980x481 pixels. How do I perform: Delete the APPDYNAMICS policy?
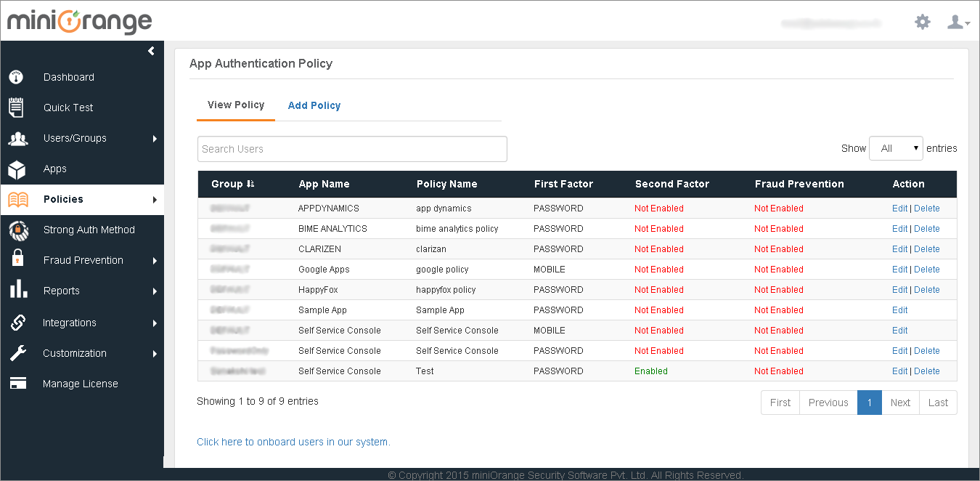click(927, 209)
